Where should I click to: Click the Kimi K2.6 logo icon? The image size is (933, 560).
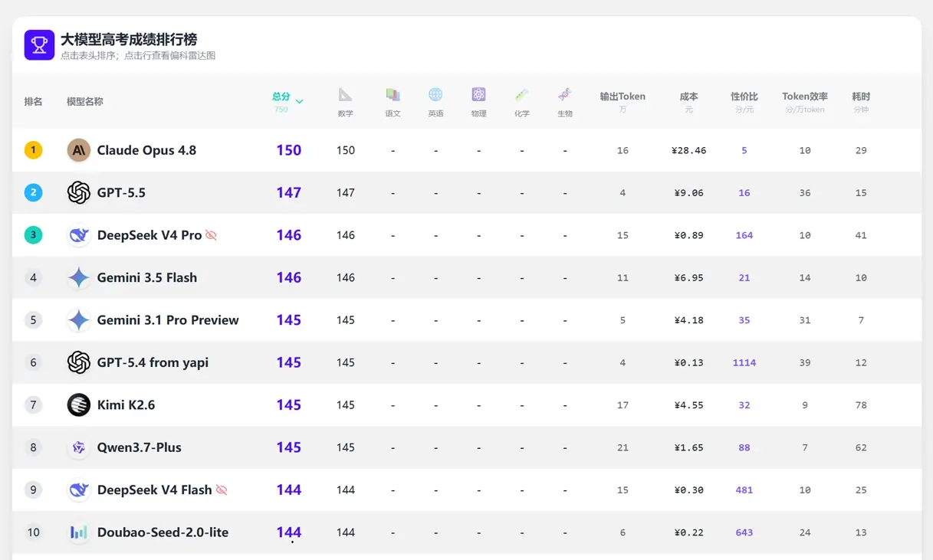[x=79, y=404]
